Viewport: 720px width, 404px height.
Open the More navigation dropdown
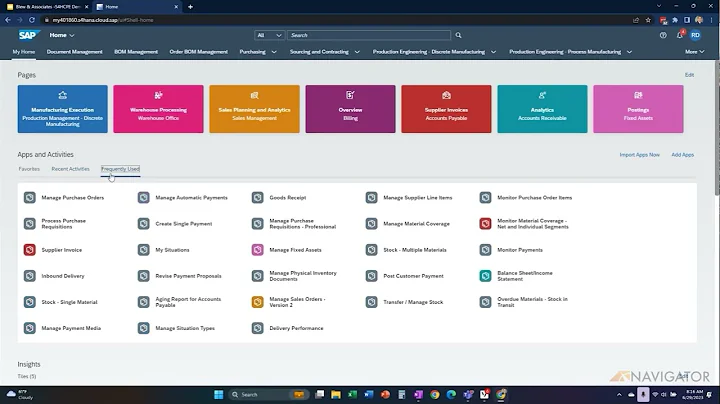[x=694, y=52]
